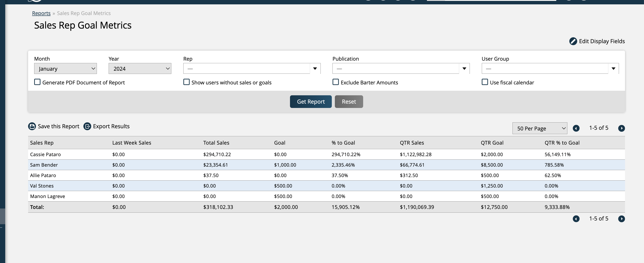Open the 50 Per Page selector
The width and height of the screenshot is (644, 263).
[x=539, y=128]
